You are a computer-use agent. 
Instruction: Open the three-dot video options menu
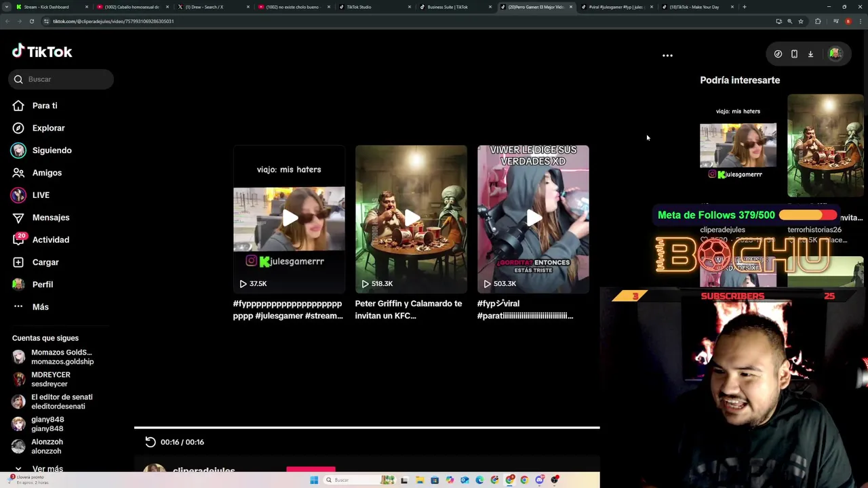click(x=667, y=56)
